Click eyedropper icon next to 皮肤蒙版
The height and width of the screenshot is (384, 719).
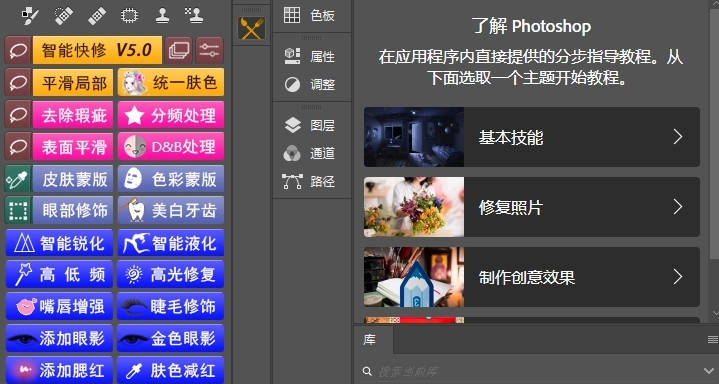[x=18, y=179]
